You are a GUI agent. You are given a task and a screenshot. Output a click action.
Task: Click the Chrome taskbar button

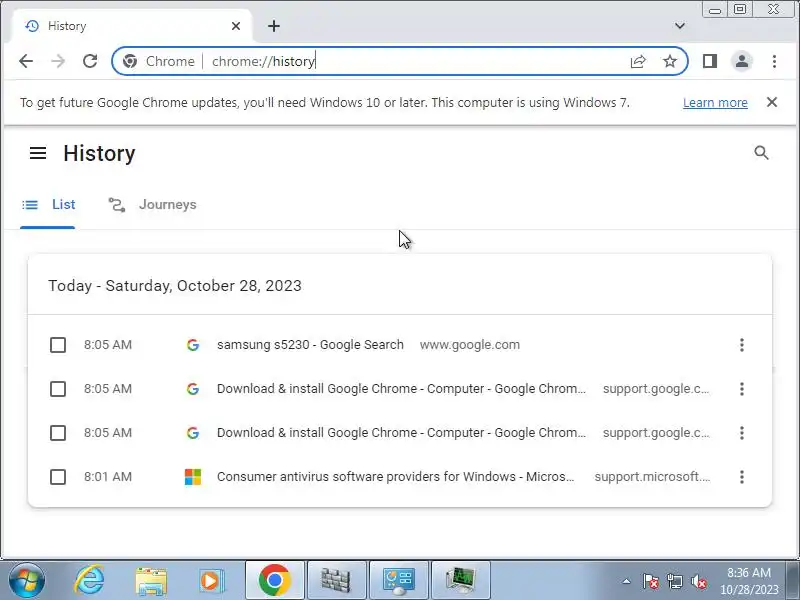coord(274,581)
